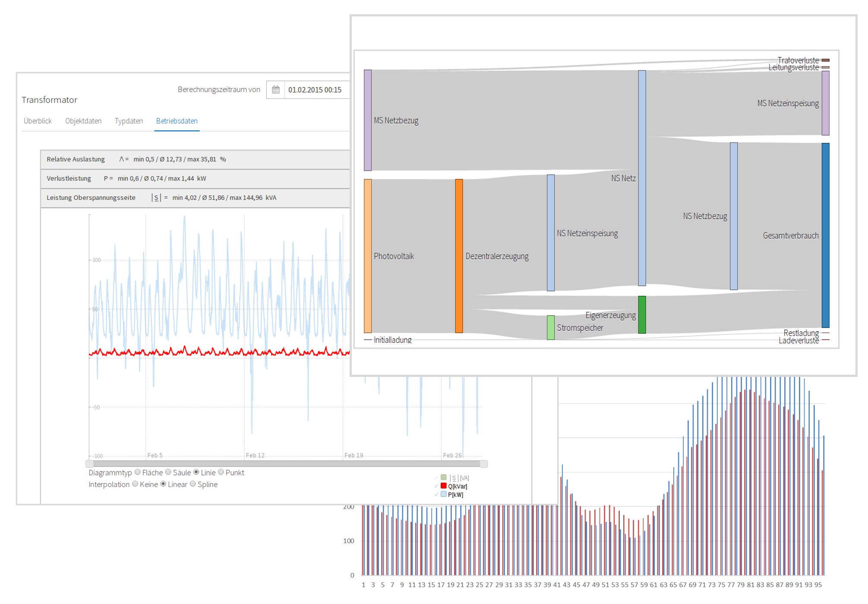Switch to the Überblick tab
This screenshot has height=604, width=868.
click(x=38, y=121)
